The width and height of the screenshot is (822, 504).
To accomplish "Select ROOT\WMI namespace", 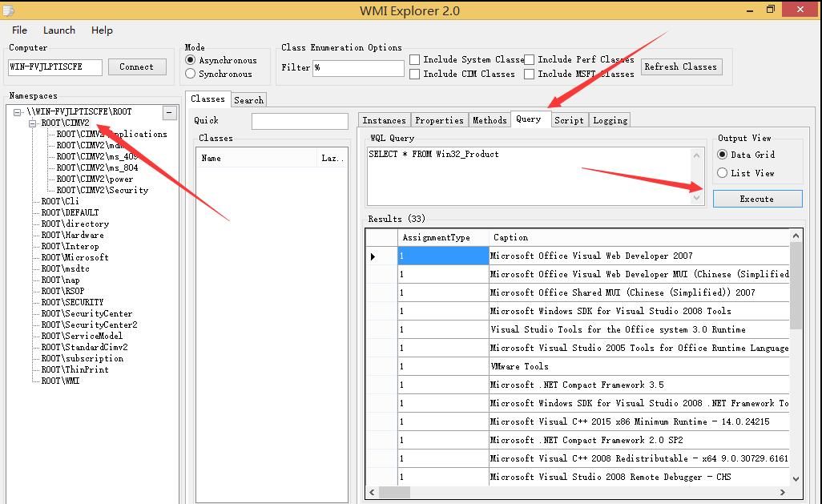I will [61, 381].
